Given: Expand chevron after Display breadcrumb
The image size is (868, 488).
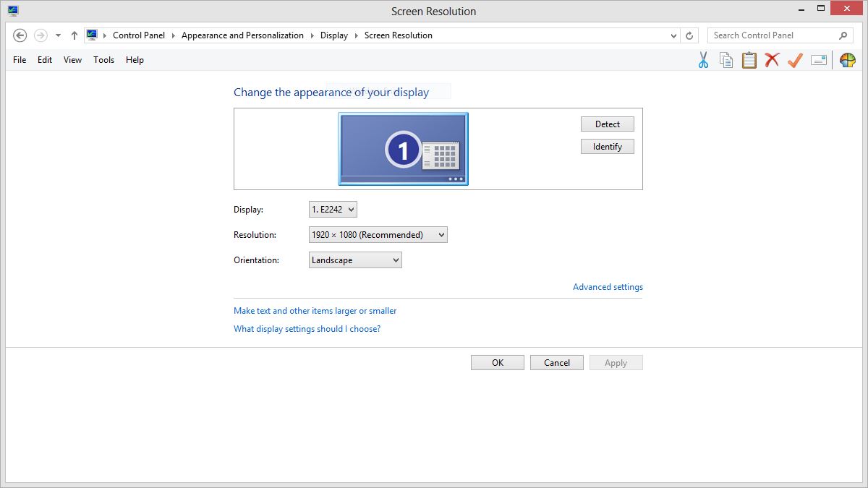Looking at the screenshot, I should pos(356,35).
